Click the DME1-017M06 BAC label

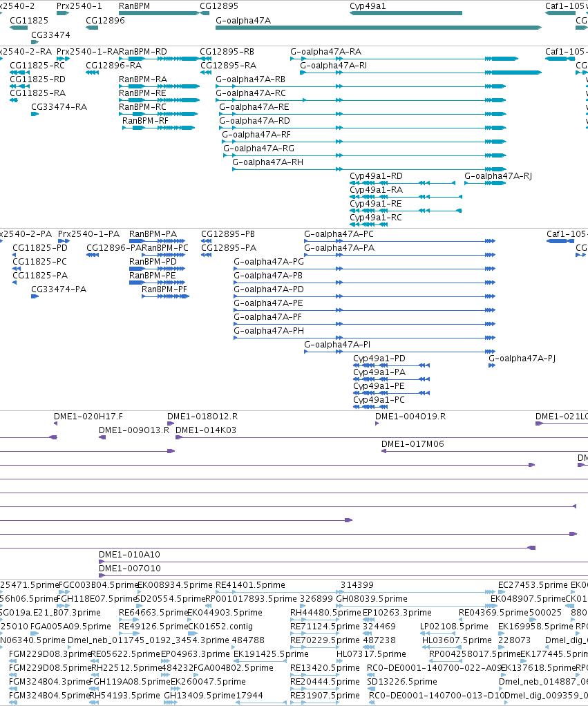[412, 444]
